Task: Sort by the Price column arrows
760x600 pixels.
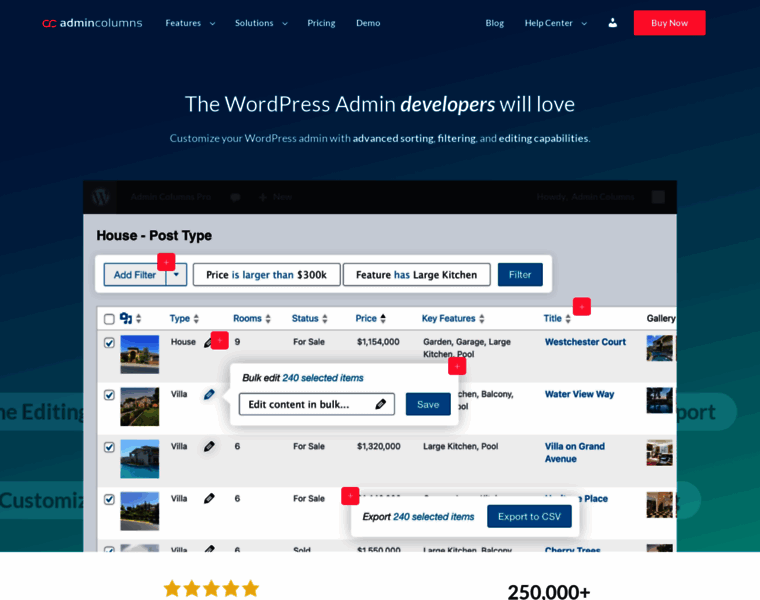Action: point(383,318)
